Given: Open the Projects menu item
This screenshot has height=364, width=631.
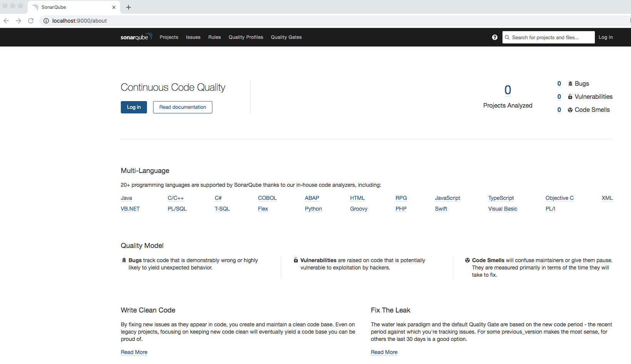Looking at the screenshot, I should point(169,37).
